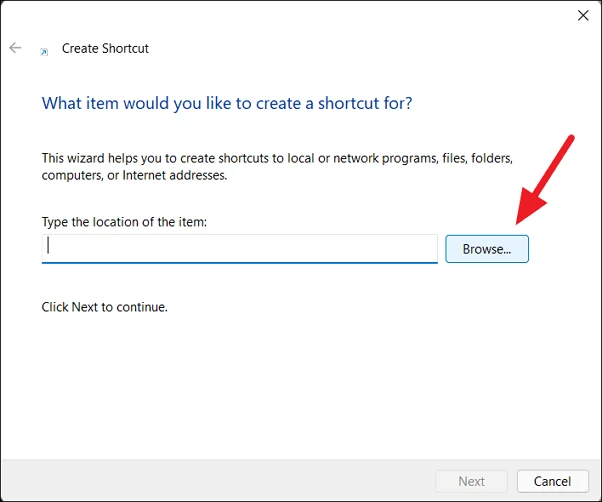
Task: Close the Create Shortcut dialog with X
Action: coord(583,15)
